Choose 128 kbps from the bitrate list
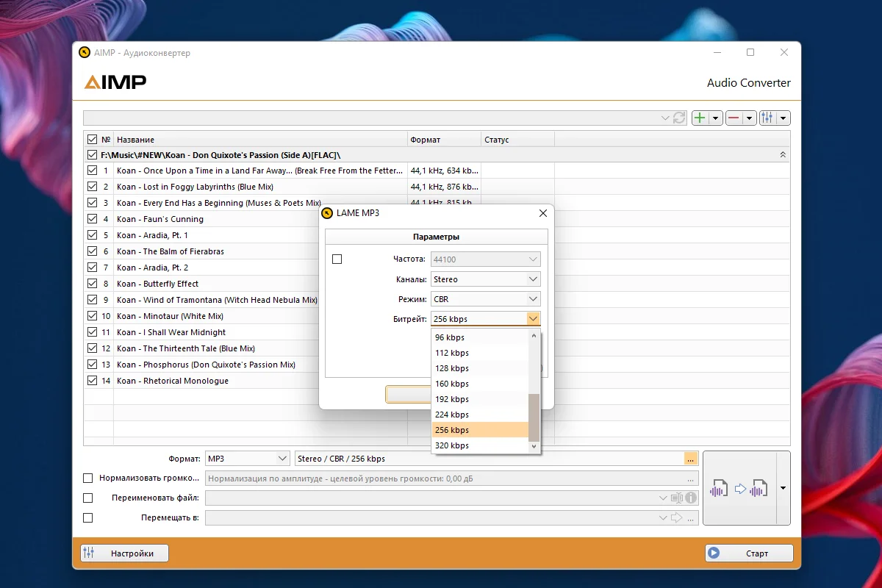The image size is (882, 588). click(x=480, y=368)
